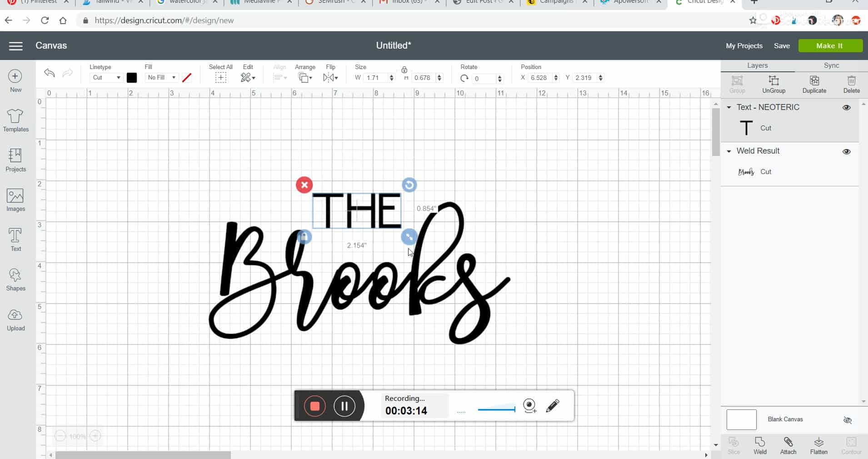Screen dimensions: 868x459
Task: UnGroup the selected layers
Action: click(x=773, y=85)
